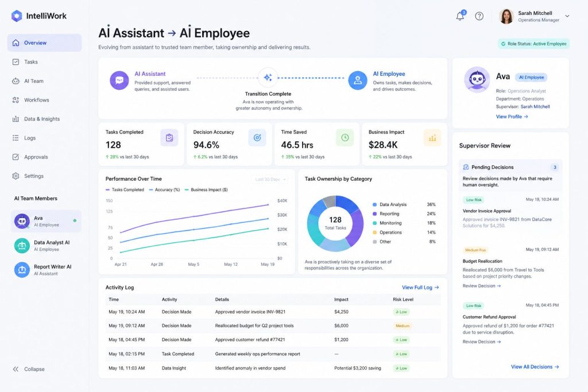Click the Logs list icon in sidebar
Image resolution: width=588 pixels, height=392 pixels.
(x=16, y=138)
